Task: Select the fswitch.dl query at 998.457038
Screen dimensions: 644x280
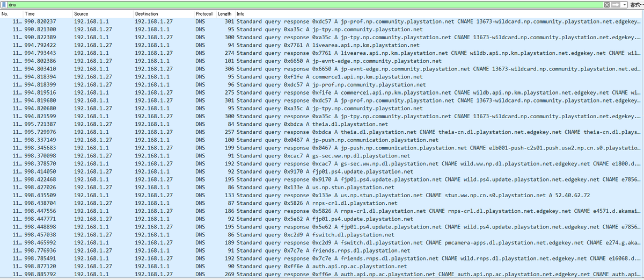Action: 320,234
